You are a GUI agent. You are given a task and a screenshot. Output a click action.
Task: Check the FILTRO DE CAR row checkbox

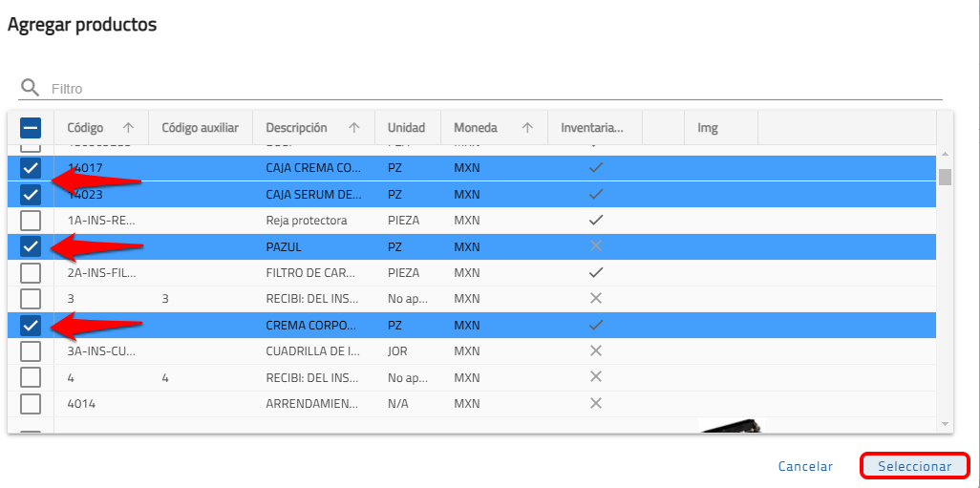click(31, 272)
